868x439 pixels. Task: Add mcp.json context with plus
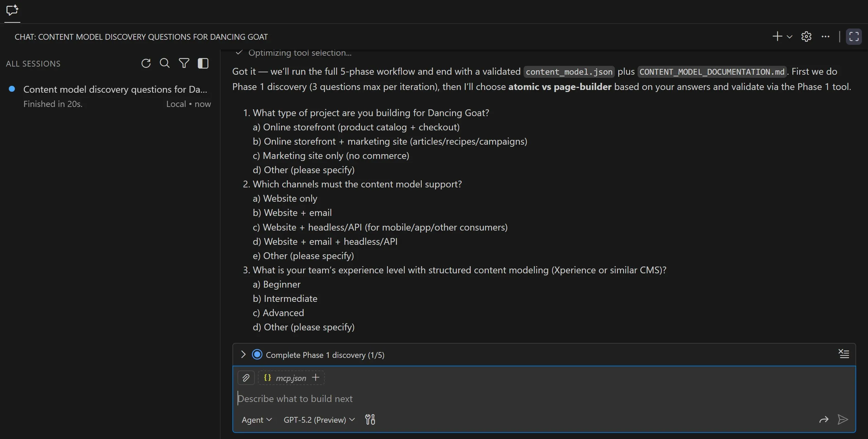[316, 378]
